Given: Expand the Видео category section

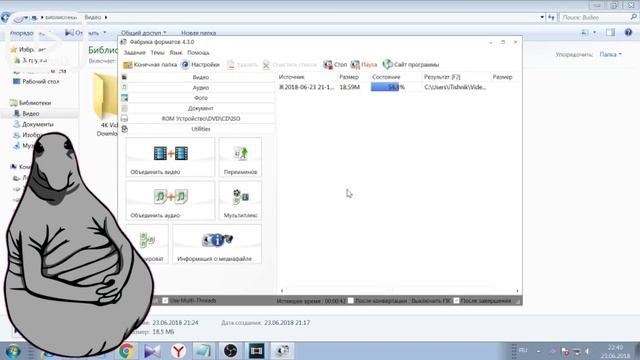Looking at the screenshot, I should tap(200, 77).
